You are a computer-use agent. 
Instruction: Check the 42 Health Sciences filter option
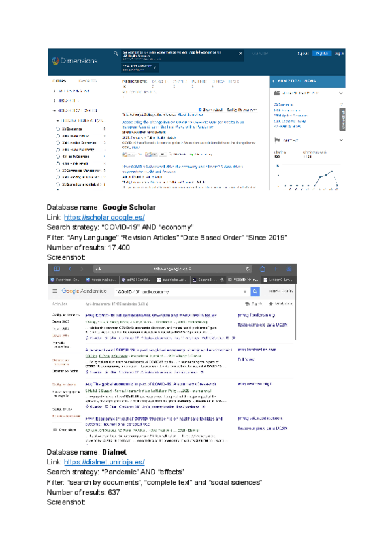coord(58,157)
